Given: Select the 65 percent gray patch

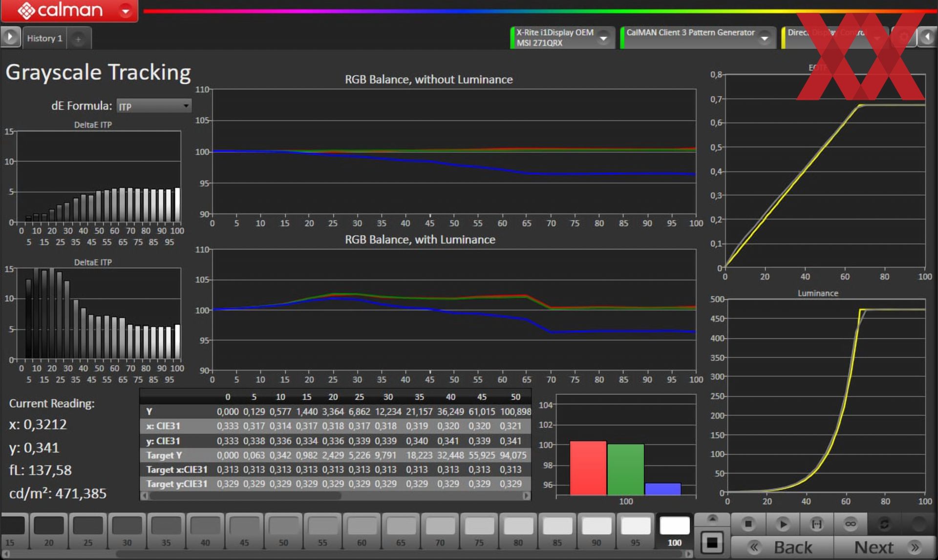Looking at the screenshot, I should 401,531.
